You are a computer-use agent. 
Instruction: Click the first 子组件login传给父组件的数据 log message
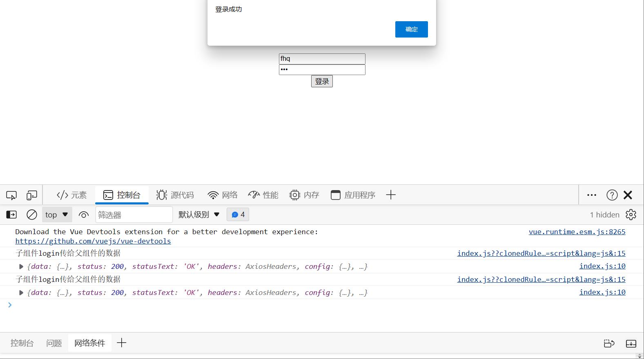tap(68, 253)
